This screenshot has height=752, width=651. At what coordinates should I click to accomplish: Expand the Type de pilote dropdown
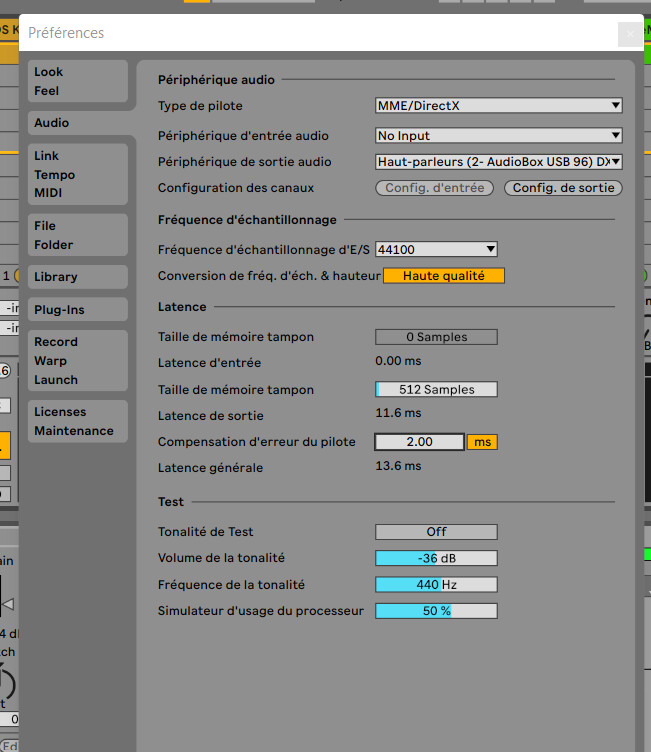(498, 106)
